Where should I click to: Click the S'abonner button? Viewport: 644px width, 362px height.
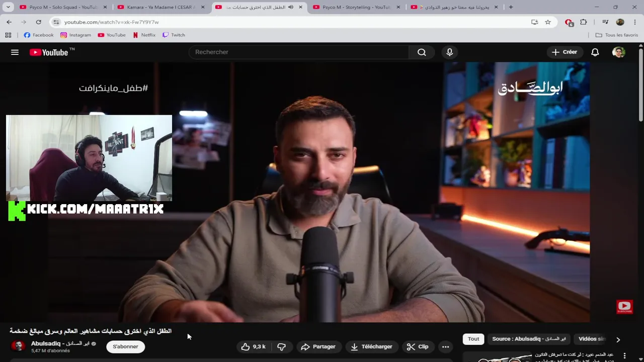click(125, 347)
